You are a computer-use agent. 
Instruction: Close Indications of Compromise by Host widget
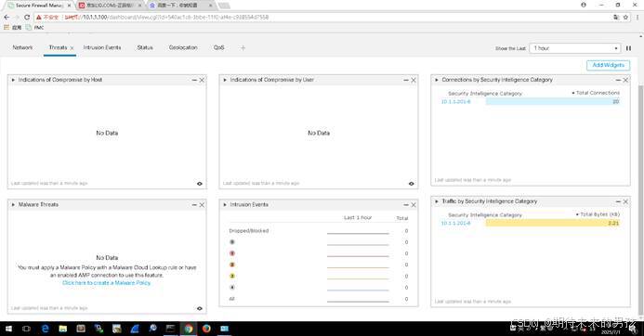tap(202, 80)
